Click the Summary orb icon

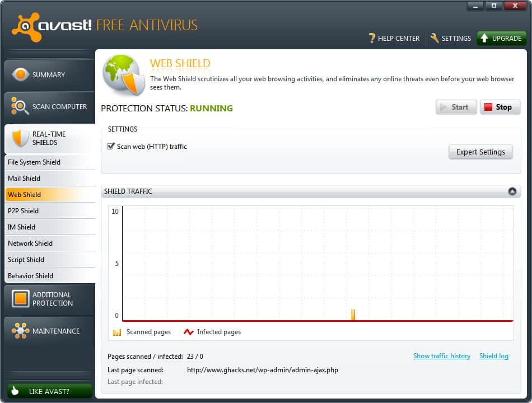click(x=20, y=73)
